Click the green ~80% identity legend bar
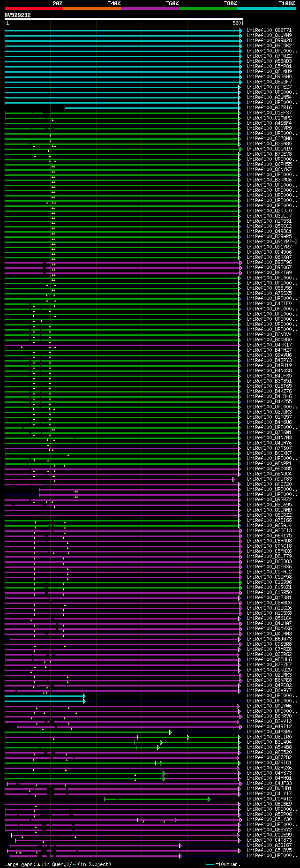Viewport: 300px width, 868px height. pos(208,8)
